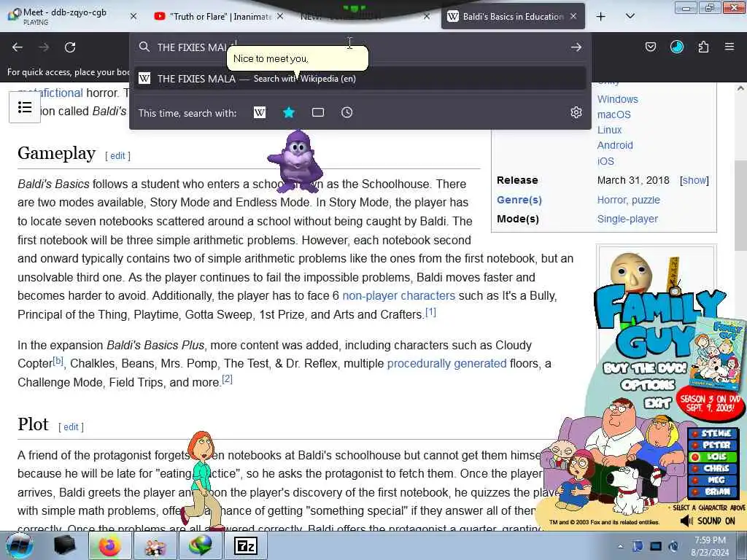
Task: Close the Meet tab
Action: point(133,16)
